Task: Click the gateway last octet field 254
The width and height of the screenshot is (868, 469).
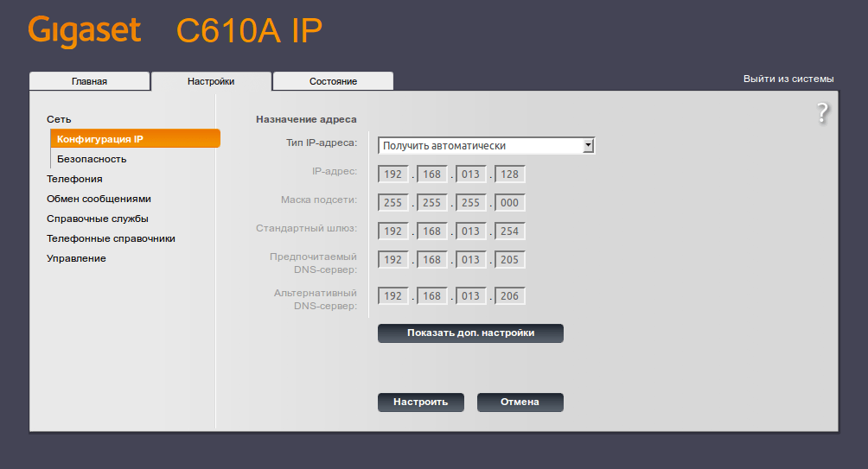Action: pyautogui.click(x=510, y=231)
